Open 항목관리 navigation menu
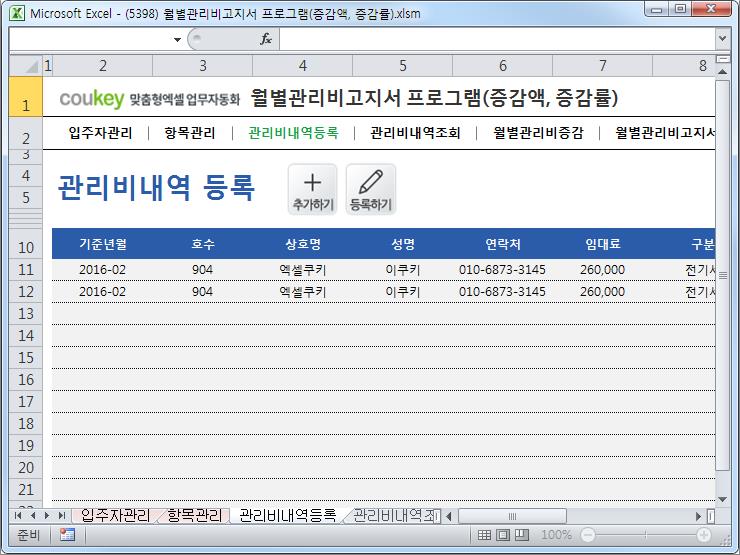 pyautogui.click(x=190, y=133)
